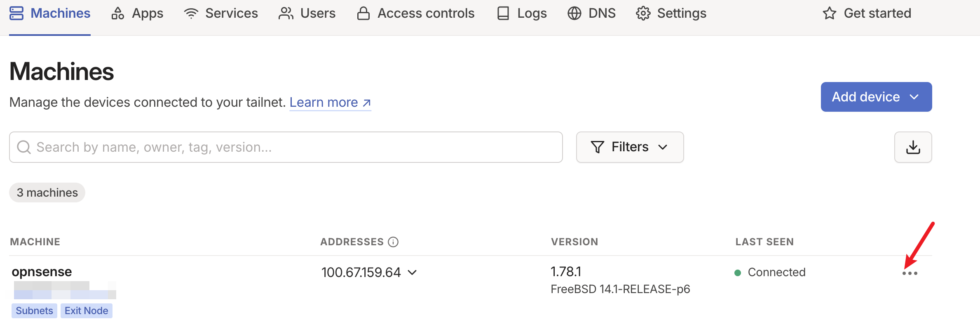This screenshot has height=324, width=980.
Task: Switch to the Access controls tab
Action: click(426, 14)
